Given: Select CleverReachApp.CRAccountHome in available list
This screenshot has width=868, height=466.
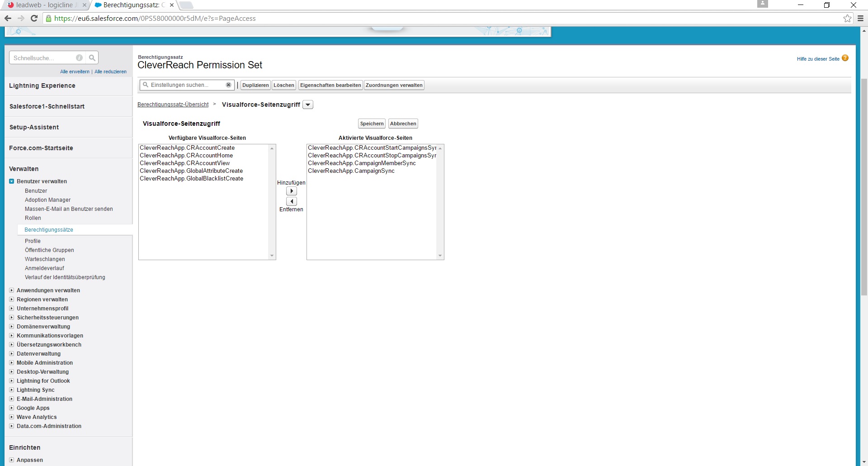Looking at the screenshot, I should click(x=186, y=155).
